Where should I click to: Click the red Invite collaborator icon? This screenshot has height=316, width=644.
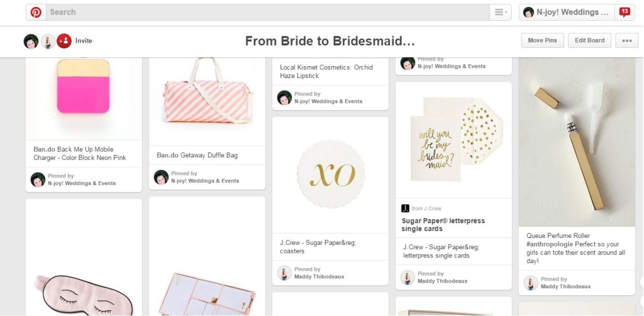coord(64,41)
